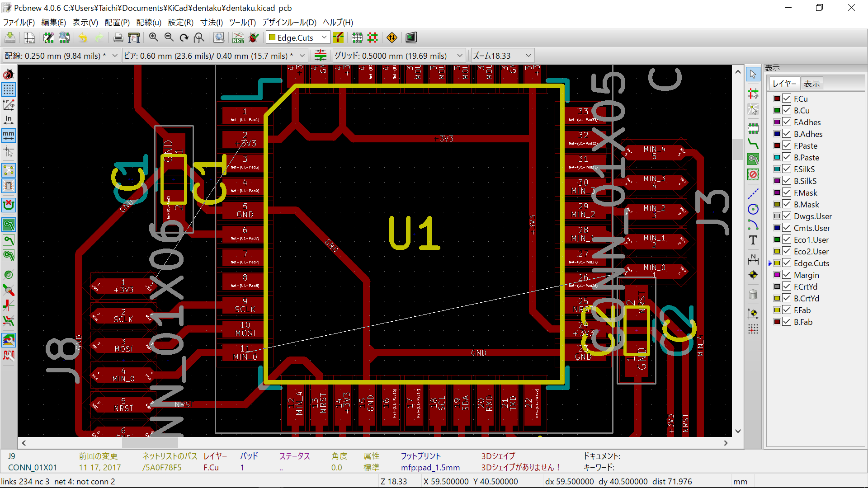
Task: Toggle F.Cu layer visibility checkbox
Action: [x=787, y=99]
